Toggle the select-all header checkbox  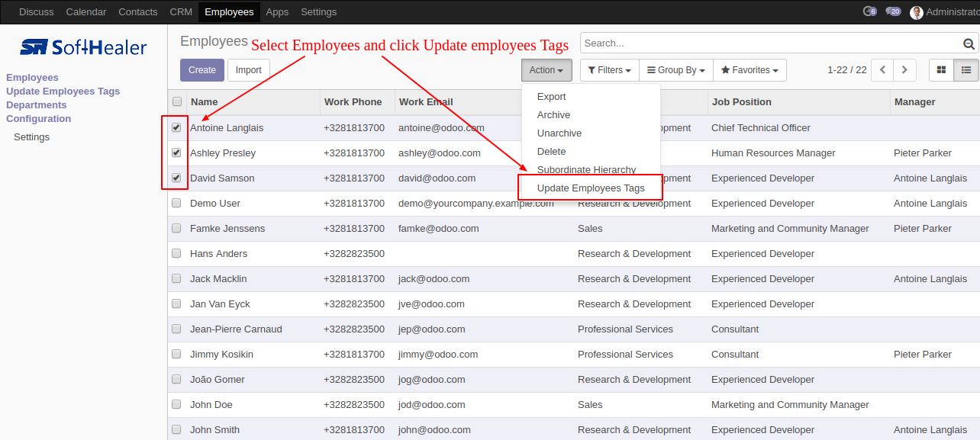177,101
